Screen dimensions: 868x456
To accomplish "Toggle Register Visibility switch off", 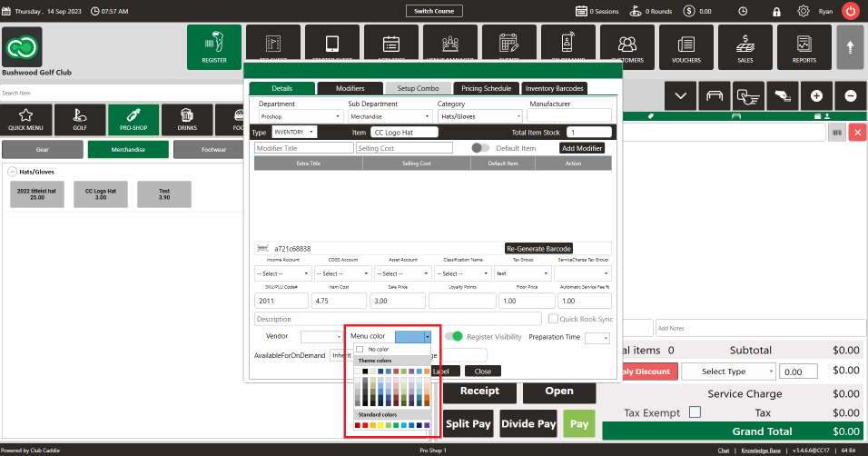I will click(453, 336).
